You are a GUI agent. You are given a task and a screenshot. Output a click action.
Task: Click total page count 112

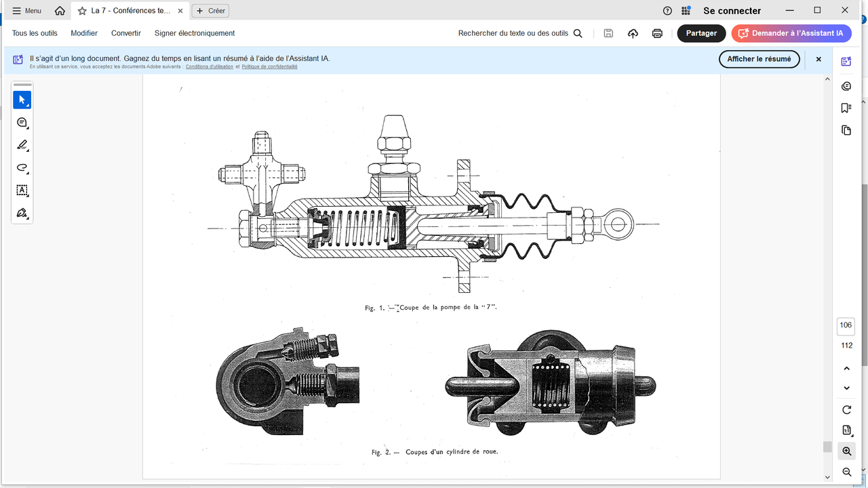click(846, 346)
